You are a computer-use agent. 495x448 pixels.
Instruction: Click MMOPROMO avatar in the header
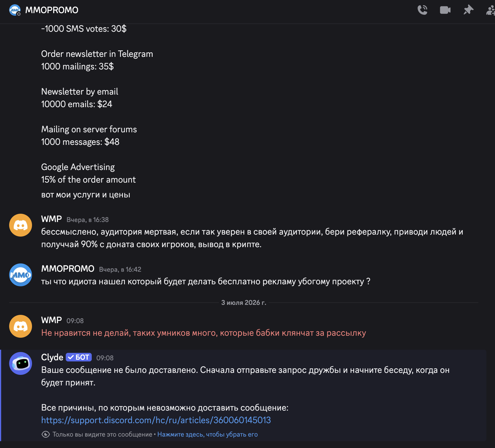pos(15,10)
